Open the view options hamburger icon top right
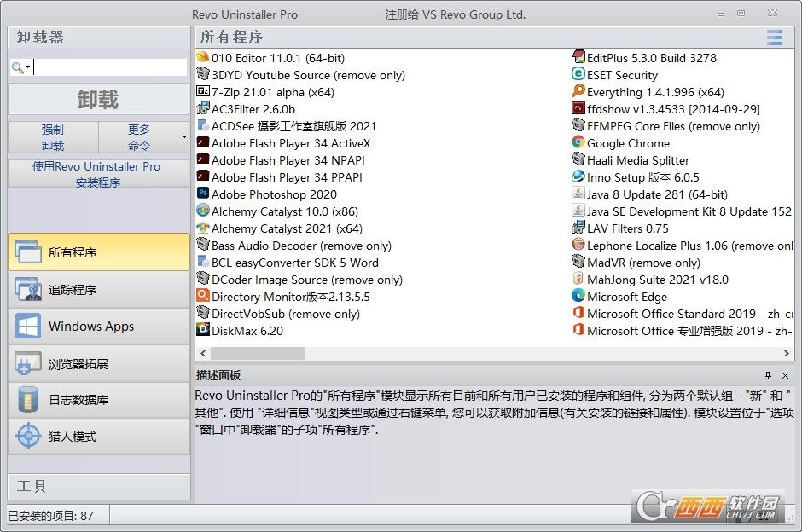The height and width of the screenshot is (532, 802). [x=774, y=37]
